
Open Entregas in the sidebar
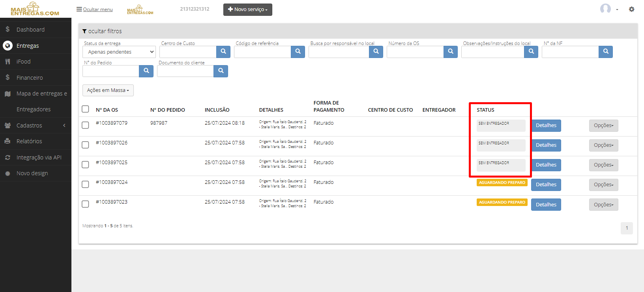tap(36, 46)
